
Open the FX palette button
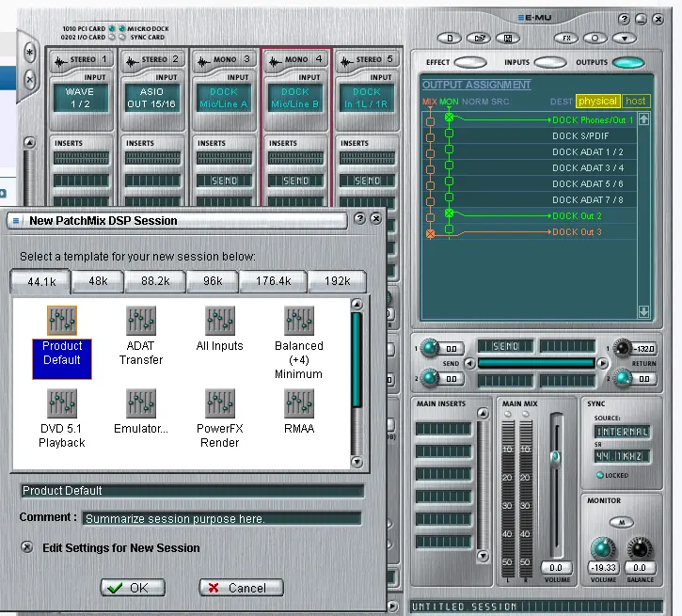coord(565,38)
